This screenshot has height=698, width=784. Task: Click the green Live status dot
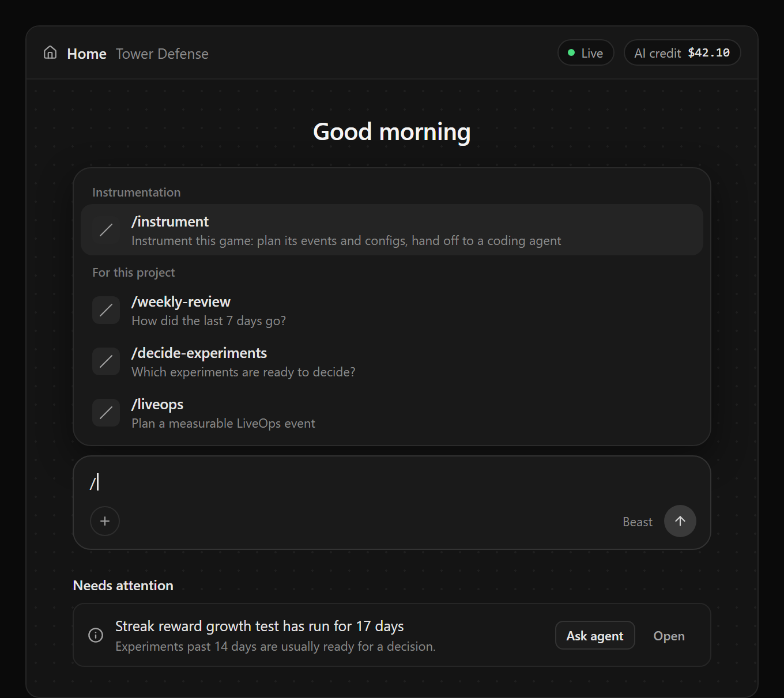571,53
